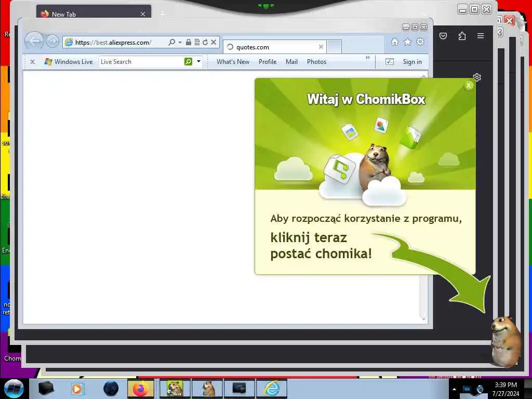Open the Firefox new tab personalize gear
This screenshot has height=399, width=532.
477,77
